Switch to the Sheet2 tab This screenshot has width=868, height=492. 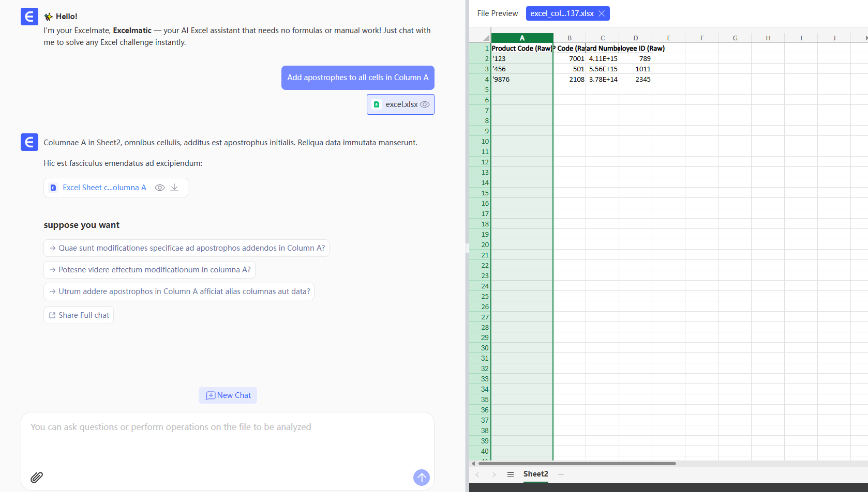click(x=535, y=474)
